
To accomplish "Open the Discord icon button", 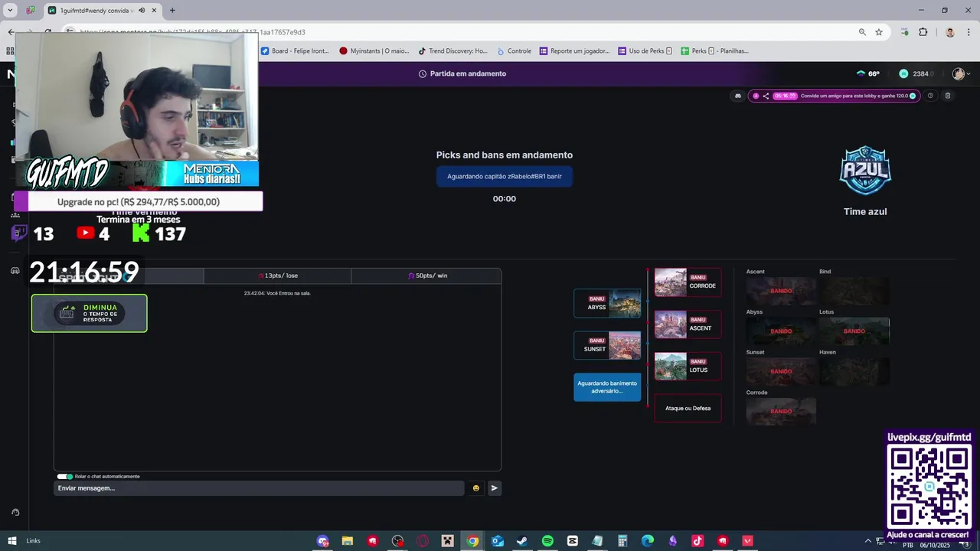I will coord(738,96).
